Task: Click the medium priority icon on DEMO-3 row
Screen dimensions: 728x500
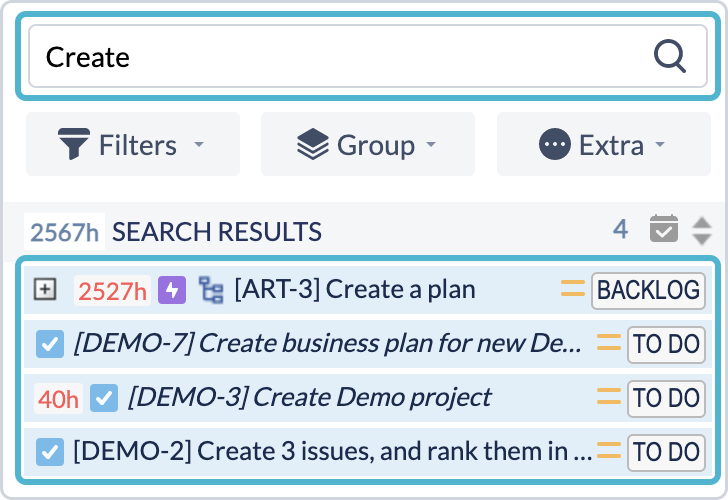Action: 609,398
